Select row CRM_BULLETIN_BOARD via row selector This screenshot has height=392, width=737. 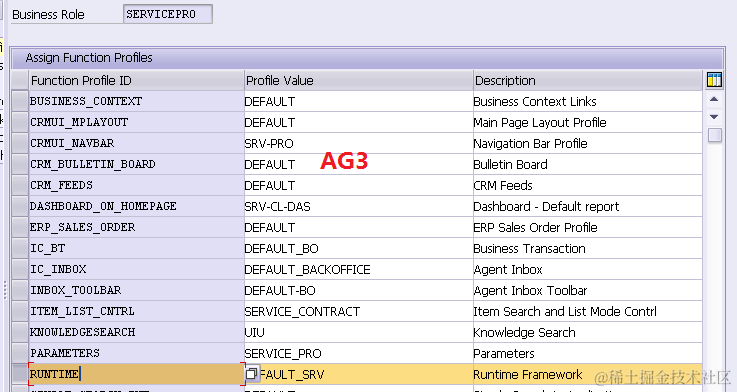click(20, 164)
